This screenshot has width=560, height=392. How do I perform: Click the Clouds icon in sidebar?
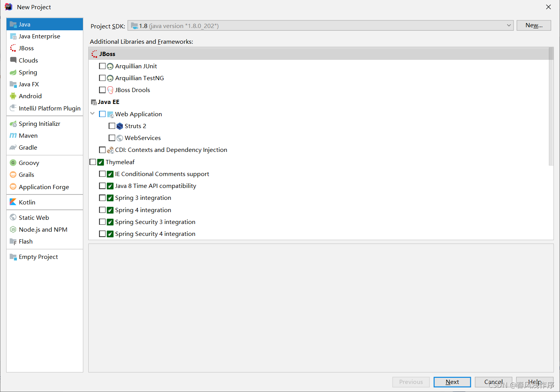[13, 60]
